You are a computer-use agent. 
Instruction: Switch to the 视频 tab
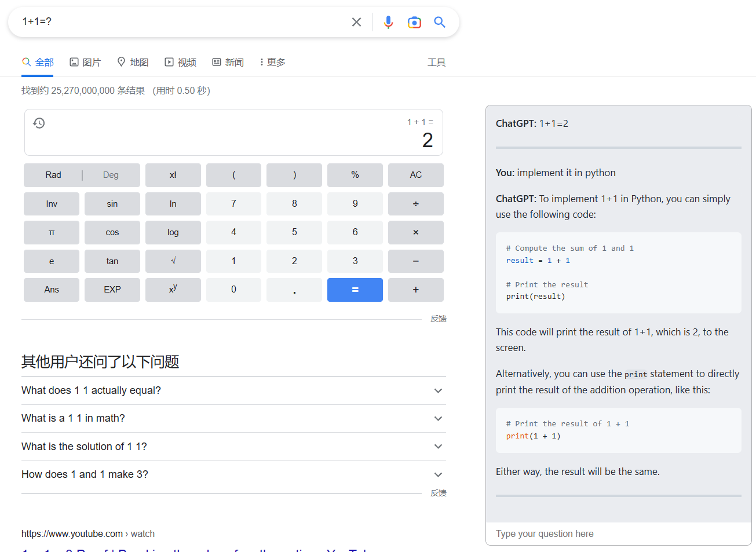[x=180, y=62]
